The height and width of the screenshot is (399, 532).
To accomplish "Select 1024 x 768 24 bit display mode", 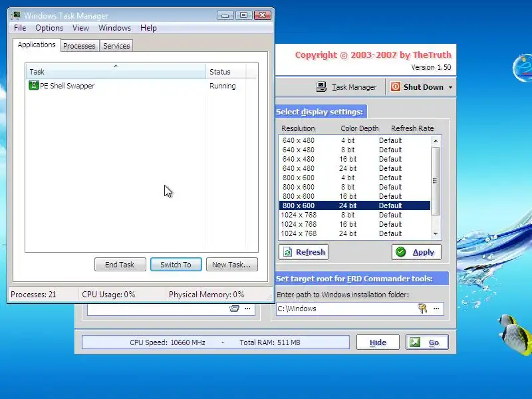I will (x=354, y=233).
